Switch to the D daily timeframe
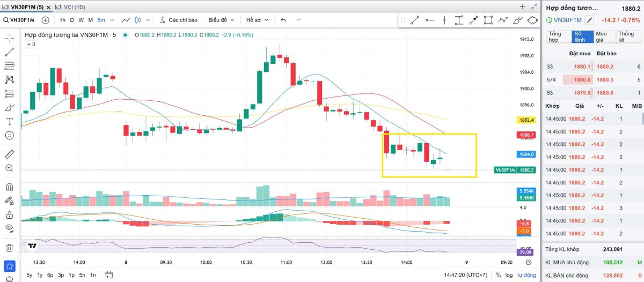 72,20
